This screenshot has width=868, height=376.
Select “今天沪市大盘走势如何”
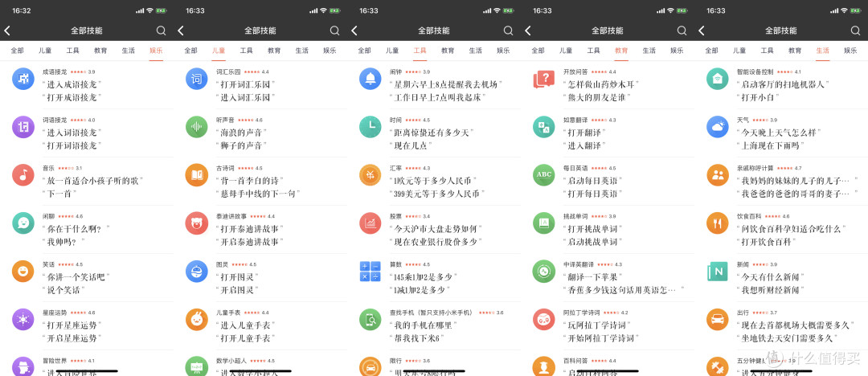tap(437, 229)
